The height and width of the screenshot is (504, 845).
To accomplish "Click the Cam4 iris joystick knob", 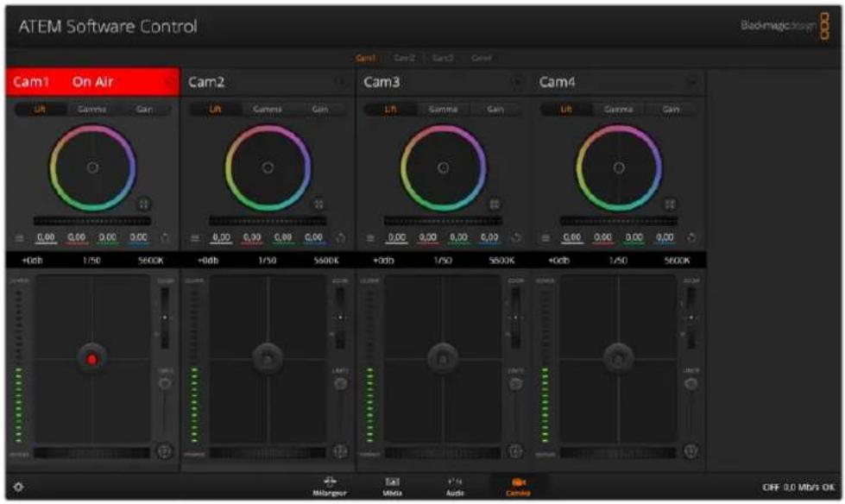I will pos(619,357).
